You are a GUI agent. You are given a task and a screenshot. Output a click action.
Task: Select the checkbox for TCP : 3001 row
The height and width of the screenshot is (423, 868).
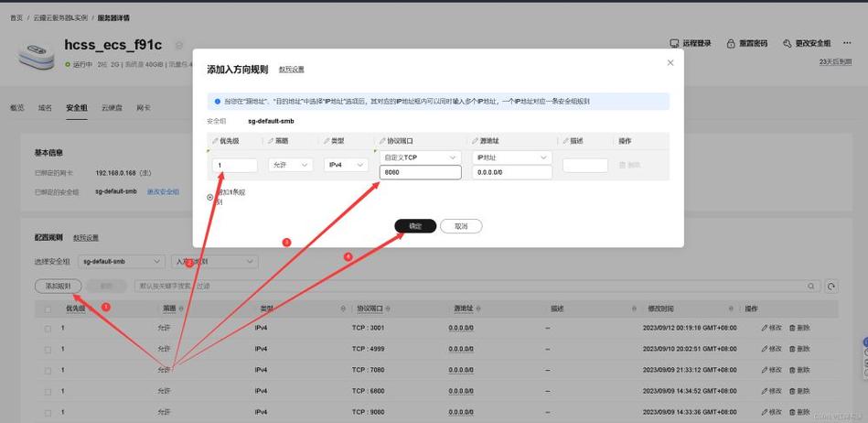(x=48, y=328)
